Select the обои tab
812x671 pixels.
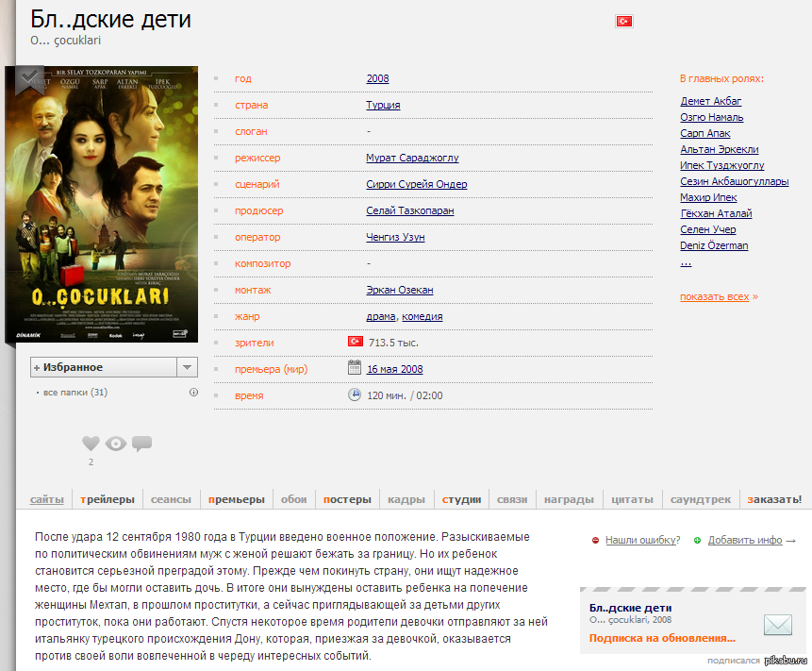[293, 499]
